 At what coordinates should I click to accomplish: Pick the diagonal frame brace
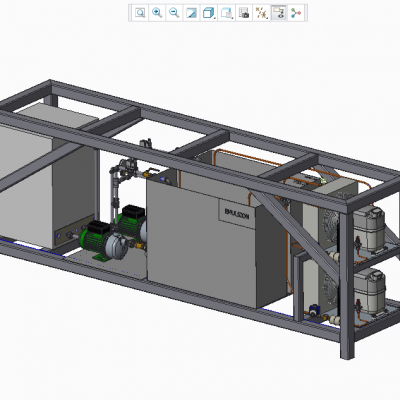(294, 232)
